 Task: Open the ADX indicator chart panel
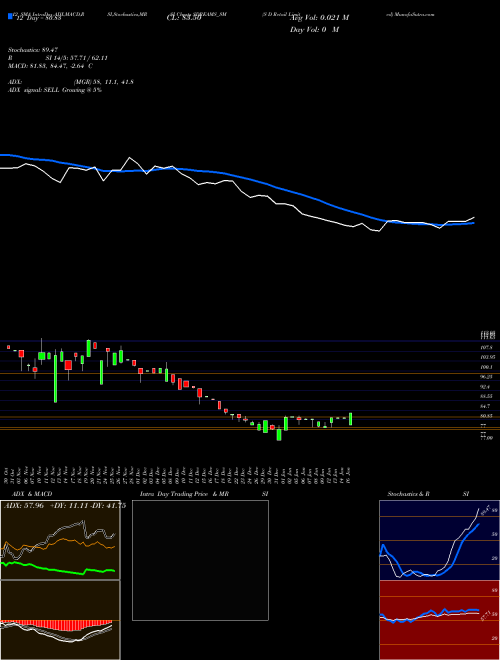pyautogui.click(x=60, y=540)
